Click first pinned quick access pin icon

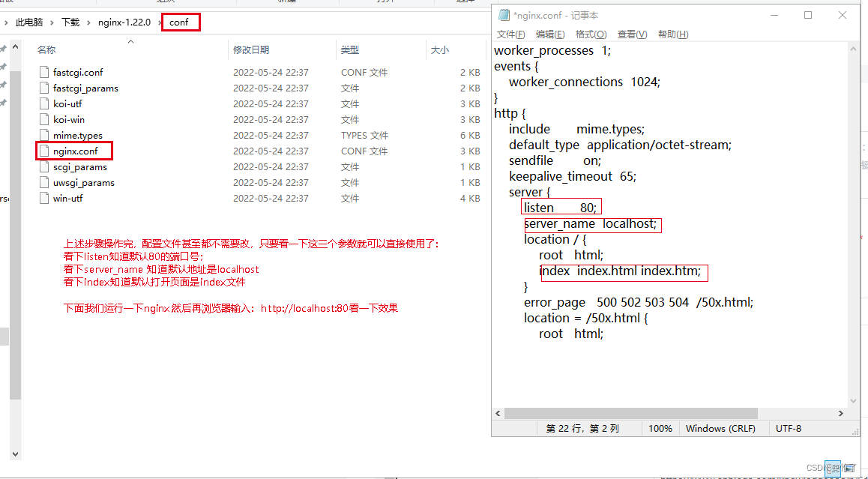(3, 49)
